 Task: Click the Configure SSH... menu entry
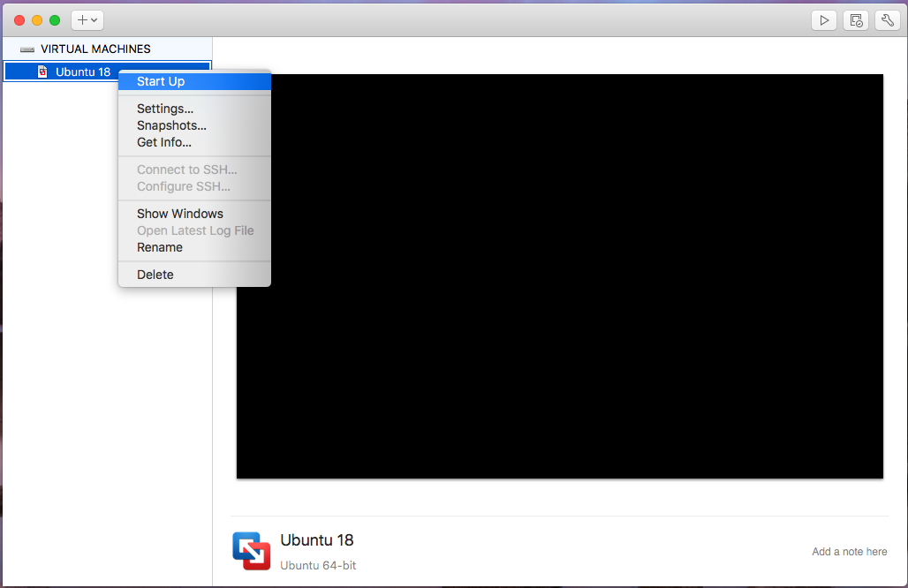pyautogui.click(x=194, y=186)
